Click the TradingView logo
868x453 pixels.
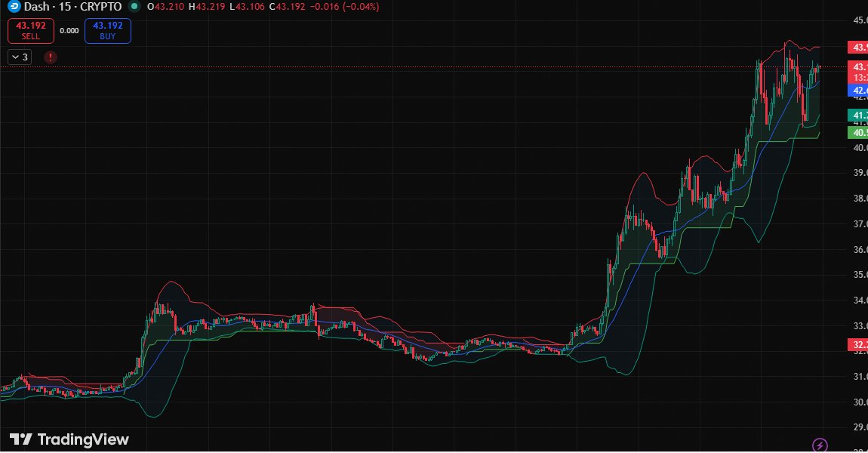(x=69, y=439)
